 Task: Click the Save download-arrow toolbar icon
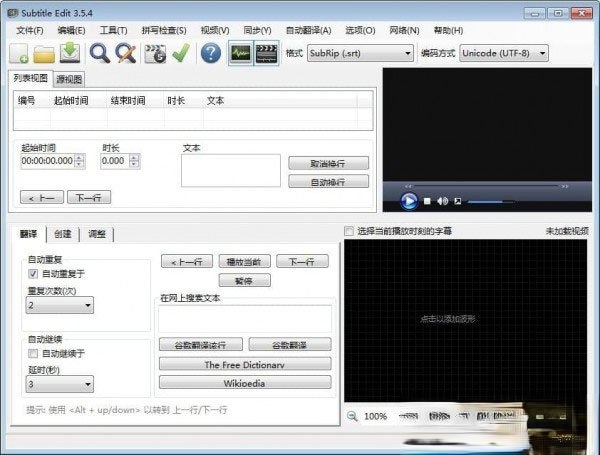(69, 53)
